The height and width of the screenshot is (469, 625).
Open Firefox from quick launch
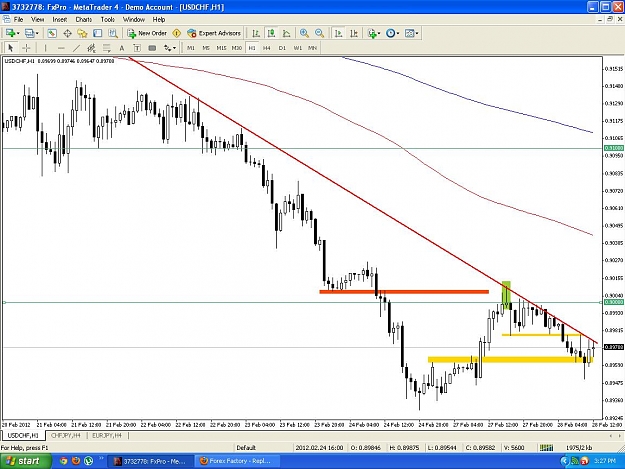click(76, 461)
